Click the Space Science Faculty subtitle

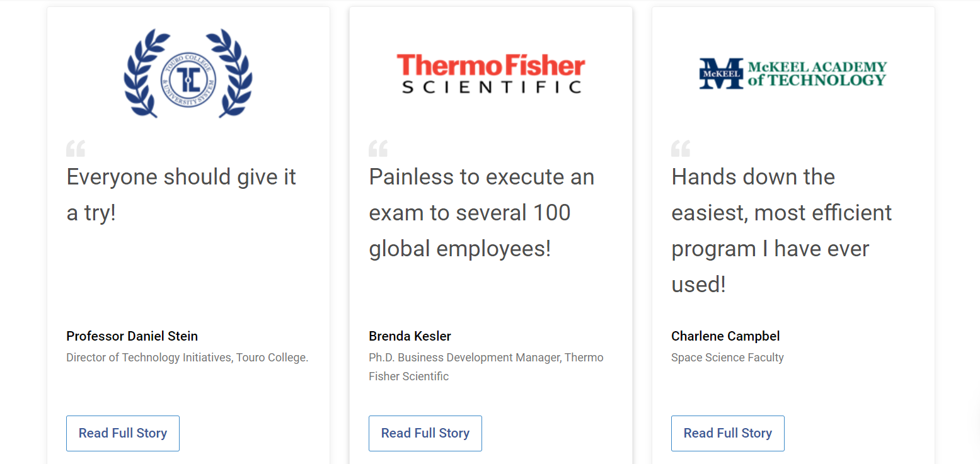click(x=727, y=358)
